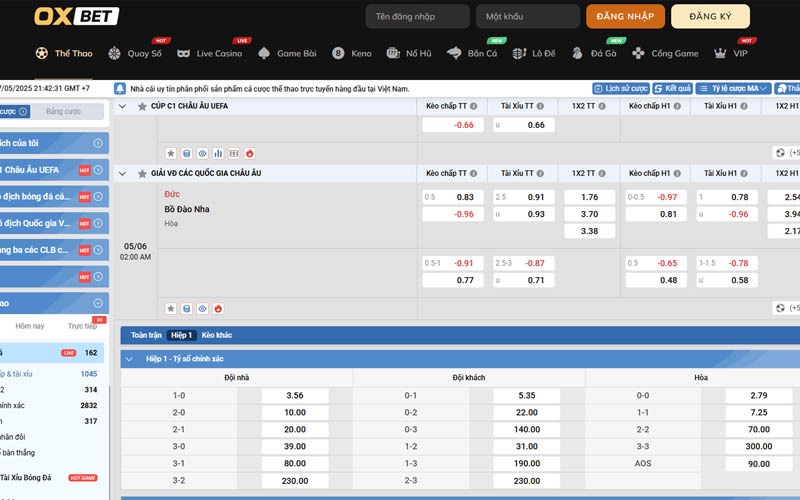
Task: Collapse the Cúp C1 Châu Âu UEFA section
Action: click(x=123, y=106)
